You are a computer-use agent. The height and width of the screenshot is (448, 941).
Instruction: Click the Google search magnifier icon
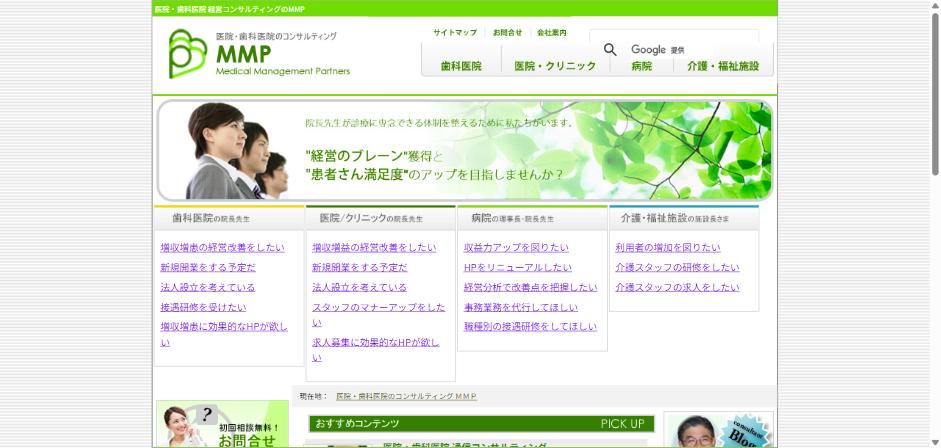(610, 50)
